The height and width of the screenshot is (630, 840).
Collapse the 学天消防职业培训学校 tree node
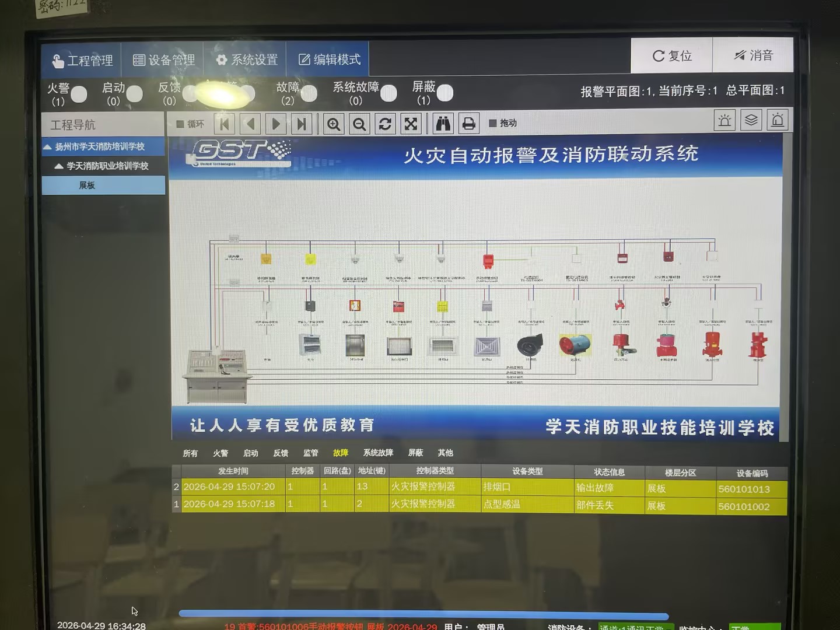pyautogui.click(x=59, y=166)
